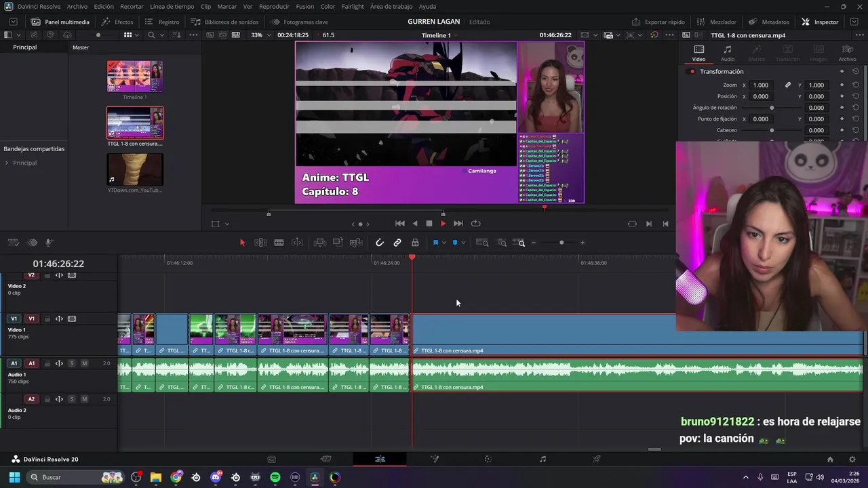Image resolution: width=868 pixels, height=488 pixels.
Task: Jump to the last frame
Action: click(x=458, y=224)
